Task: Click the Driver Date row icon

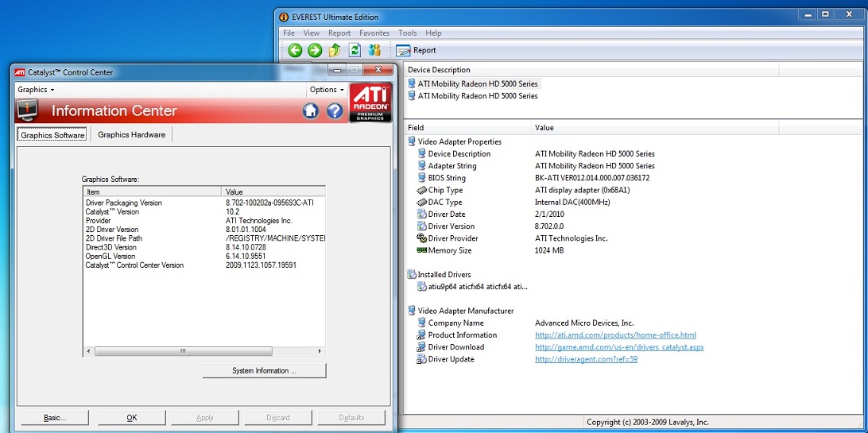Action: pyautogui.click(x=422, y=214)
